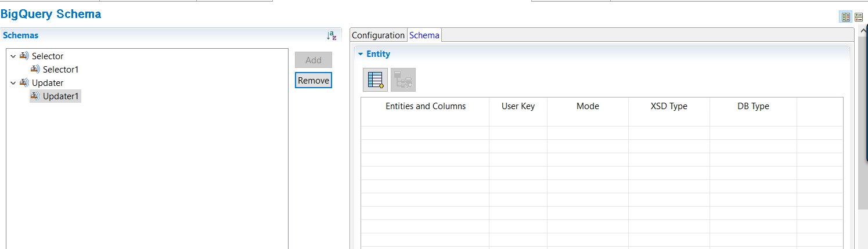Screen dimensions: 868x249
Task: Click the XSD Type column header
Action: click(669, 106)
